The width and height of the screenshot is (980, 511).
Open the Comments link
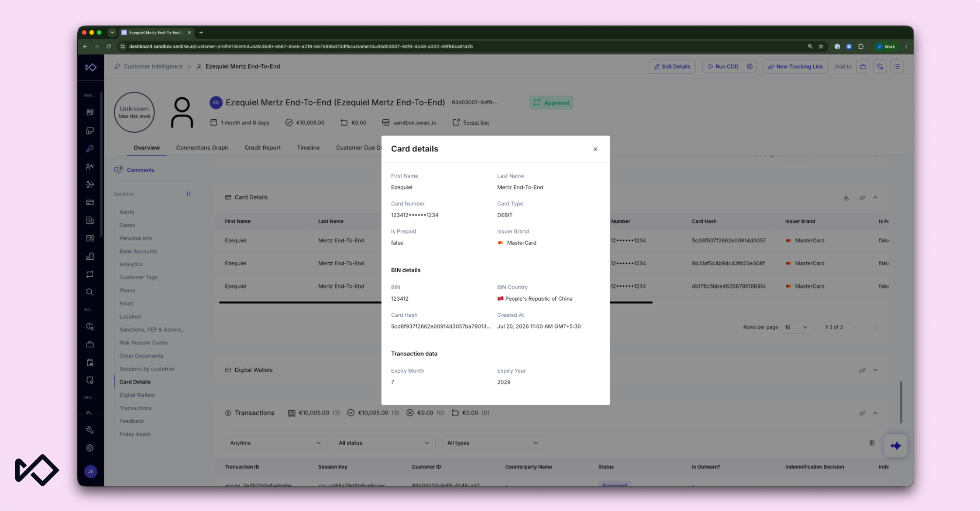click(134, 170)
